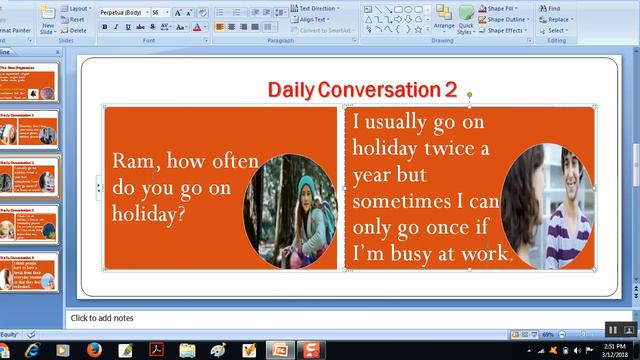Open the Layout dropdown
The image size is (640, 360).
point(76,8)
